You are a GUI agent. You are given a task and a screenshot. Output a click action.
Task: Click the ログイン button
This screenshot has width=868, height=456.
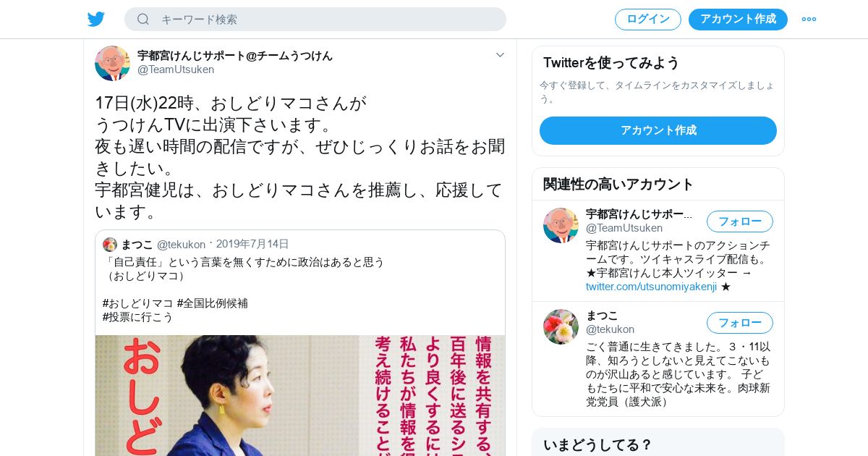[x=648, y=20]
